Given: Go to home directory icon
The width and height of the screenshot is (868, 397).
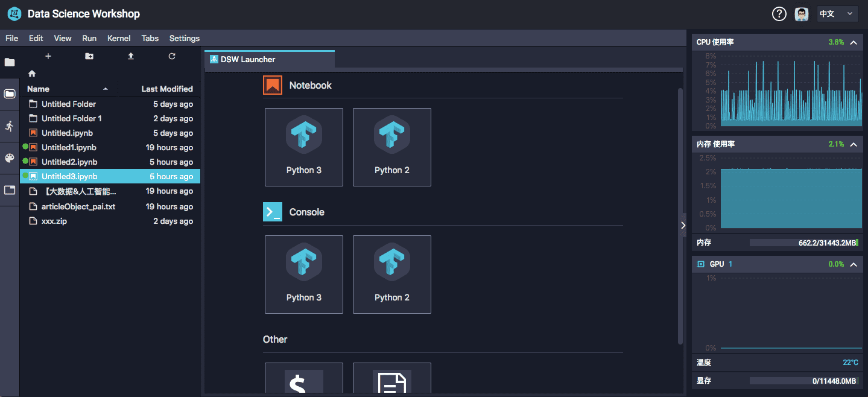Looking at the screenshot, I should 32,73.
